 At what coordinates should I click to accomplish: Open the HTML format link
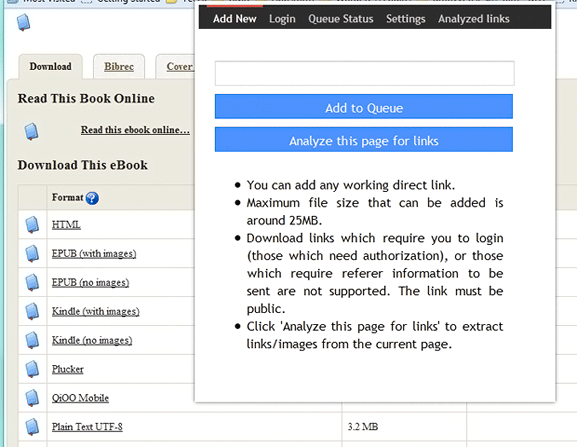coord(66,225)
